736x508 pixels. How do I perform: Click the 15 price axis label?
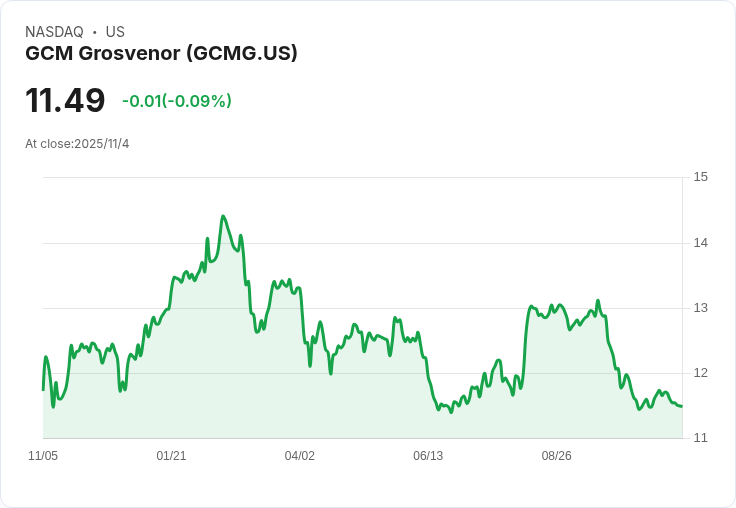[700, 177]
